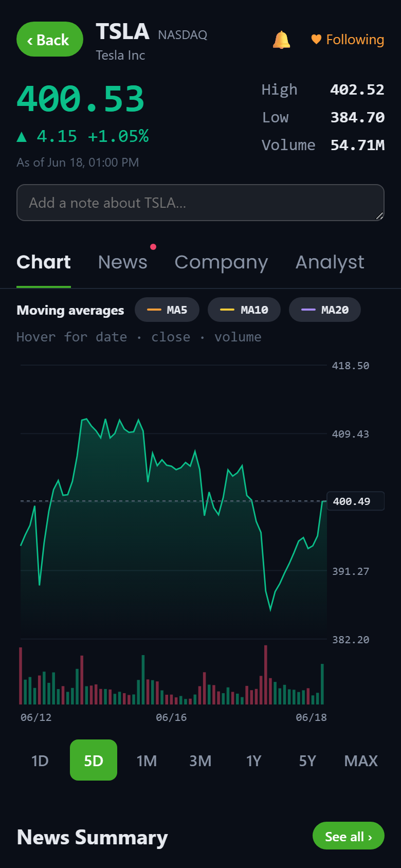Click the 400.49 current price marker
Screen dimensions: 401x868
[355, 501]
